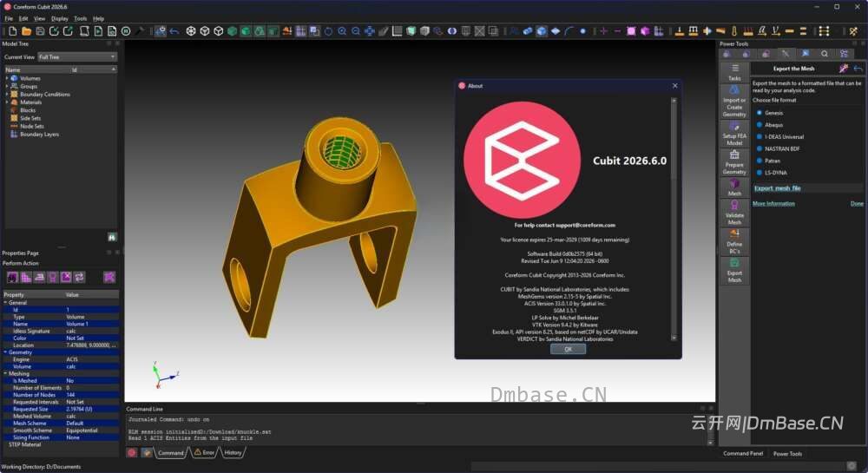Open the Define BC's tool
Screen dimensions: 868x473
[x=734, y=241]
